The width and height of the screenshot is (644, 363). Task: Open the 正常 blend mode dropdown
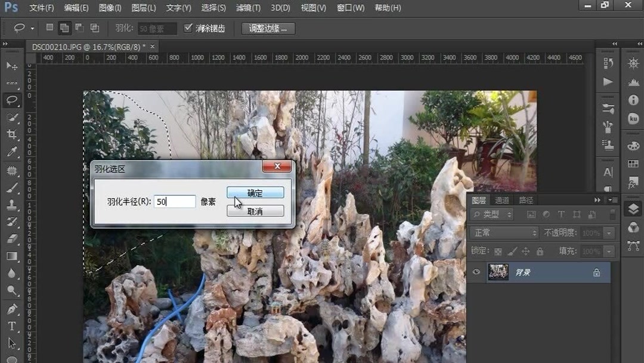(503, 233)
